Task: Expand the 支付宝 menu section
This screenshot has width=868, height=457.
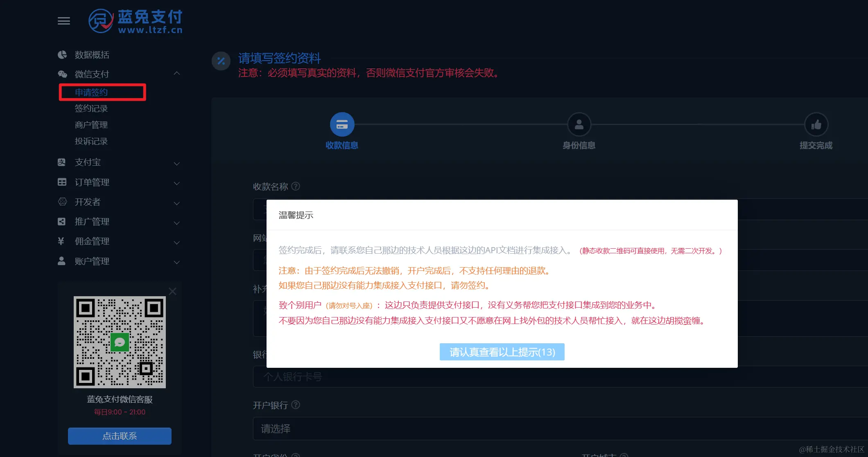Action: (176, 164)
